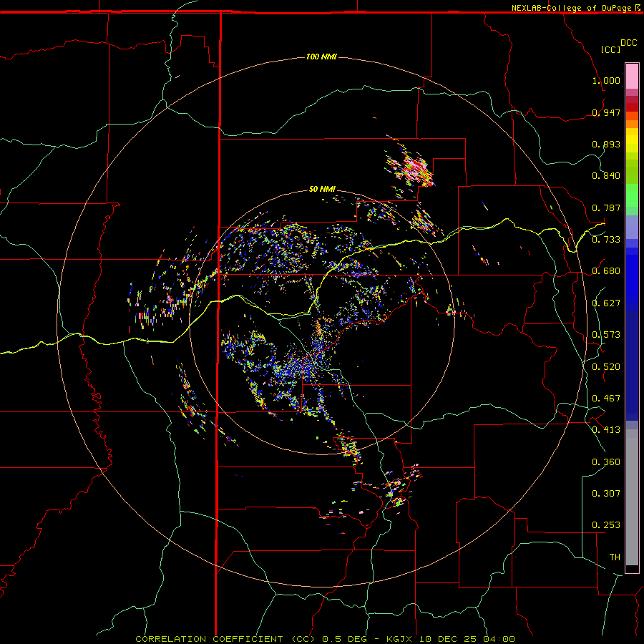Click the 0.787 scale value

click(x=606, y=208)
